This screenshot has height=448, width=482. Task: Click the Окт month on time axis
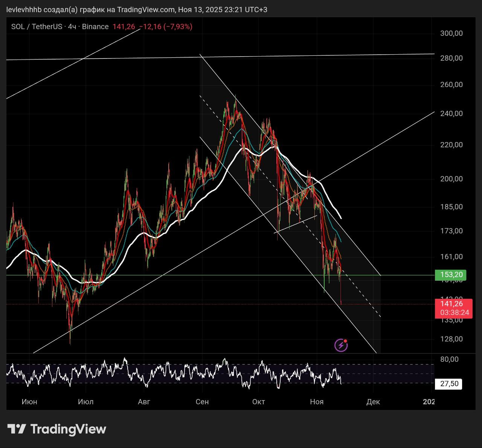(259, 402)
